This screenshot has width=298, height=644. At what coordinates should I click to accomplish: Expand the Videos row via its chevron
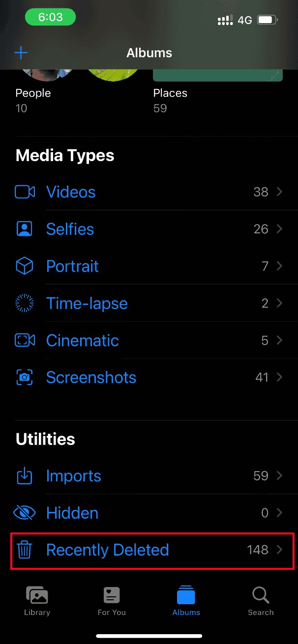point(279,192)
